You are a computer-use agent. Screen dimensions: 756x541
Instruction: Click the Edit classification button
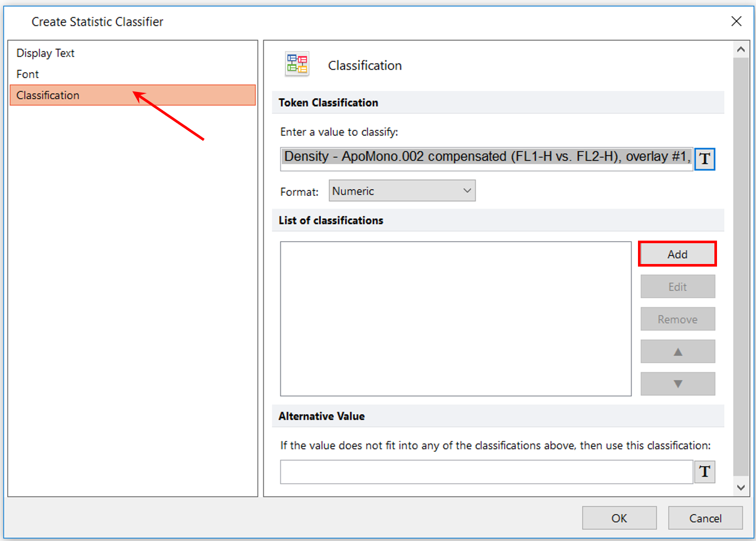pos(677,287)
